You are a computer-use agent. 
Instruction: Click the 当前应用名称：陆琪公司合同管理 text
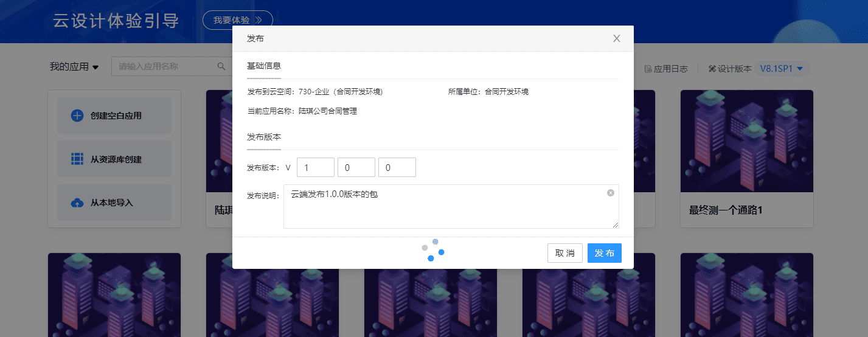pos(302,111)
